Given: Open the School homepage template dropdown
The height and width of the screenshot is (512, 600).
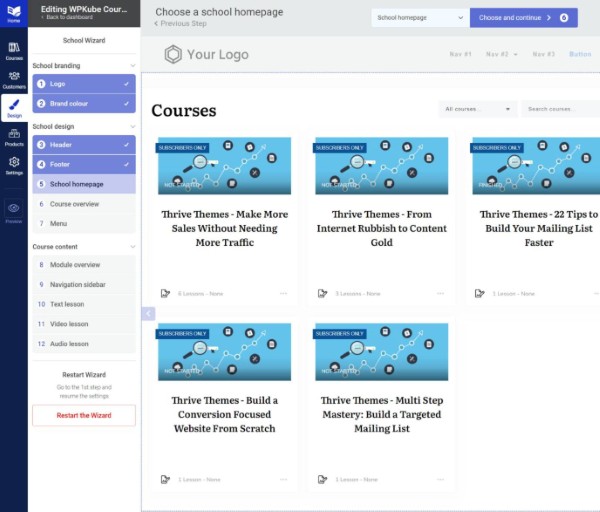Looking at the screenshot, I should tap(419, 18).
